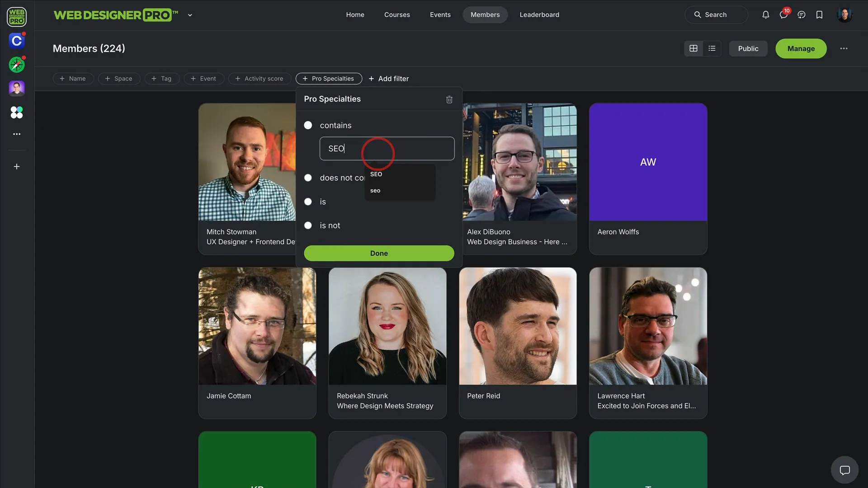Image resolution: width=868 pixels, height=488 pixels.
Task: Click the top Search box
Action: [716, 15]
